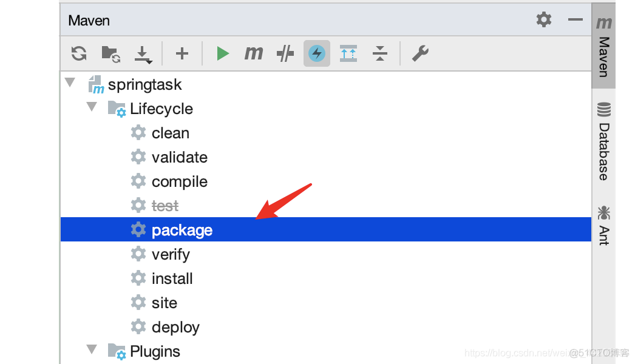Image resolution: width=635 pixels, height=364 pixels.
Task: Toggle Skip Tests Mode lightning icon
Action: coord(317,53)
